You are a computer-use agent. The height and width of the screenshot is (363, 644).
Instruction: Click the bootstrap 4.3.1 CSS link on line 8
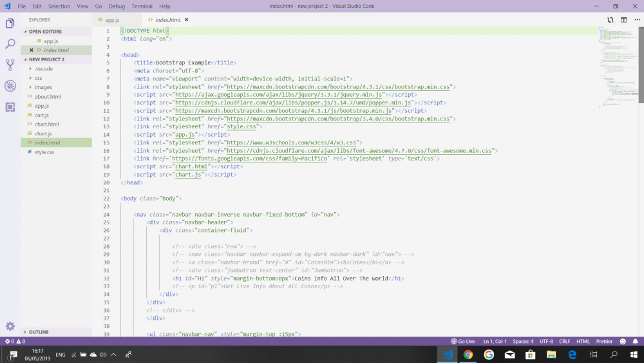[338, 87]
